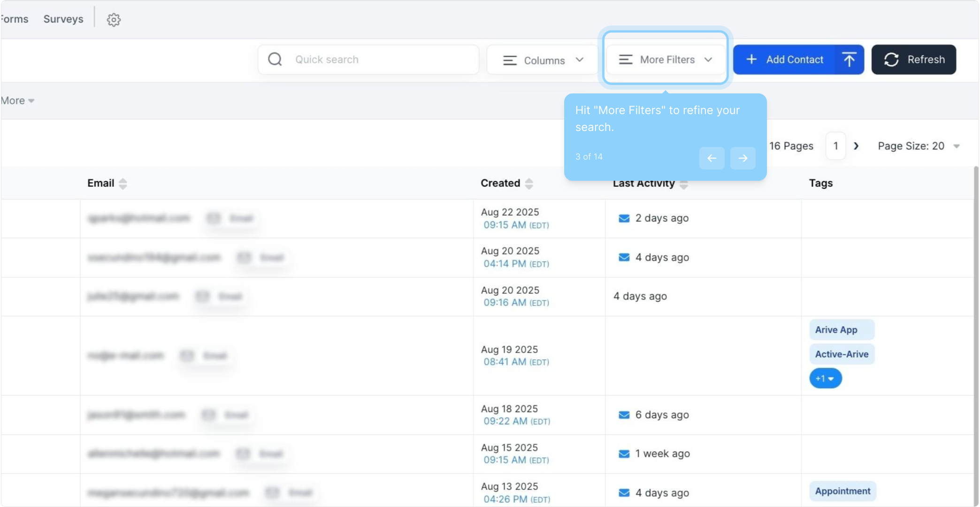Refresh the contacts list
The height and width of the screenshot is (507, 980).
click(x=913, y=60)
